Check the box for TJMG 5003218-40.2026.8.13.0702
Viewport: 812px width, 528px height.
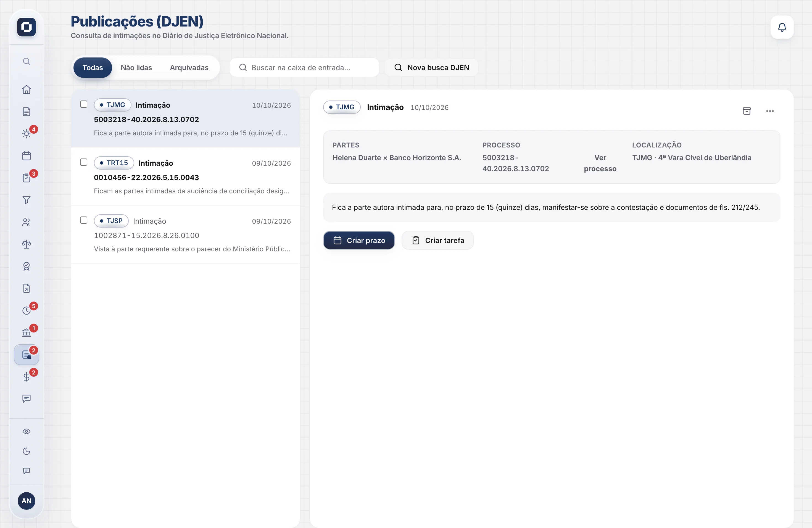click(84, 104)
